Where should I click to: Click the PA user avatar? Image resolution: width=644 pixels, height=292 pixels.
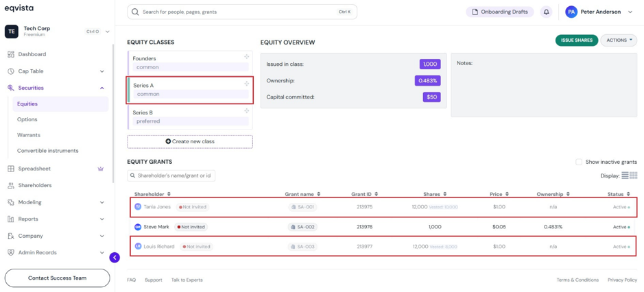point(571,12)
